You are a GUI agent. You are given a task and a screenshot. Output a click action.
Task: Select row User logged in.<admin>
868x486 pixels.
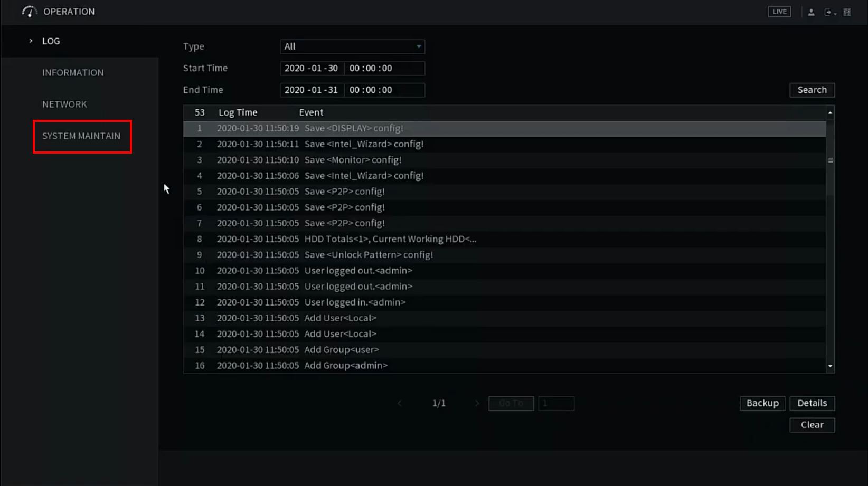click(504, 302)
